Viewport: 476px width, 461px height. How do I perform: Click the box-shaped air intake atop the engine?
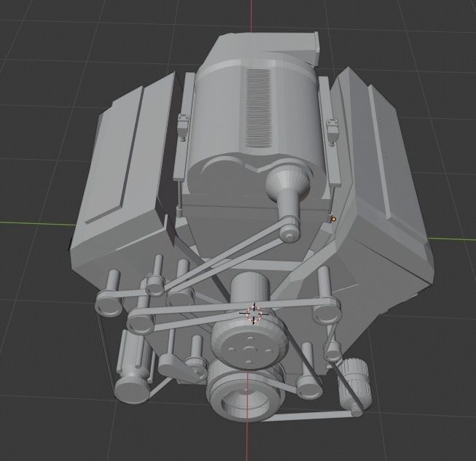(267, 49)
